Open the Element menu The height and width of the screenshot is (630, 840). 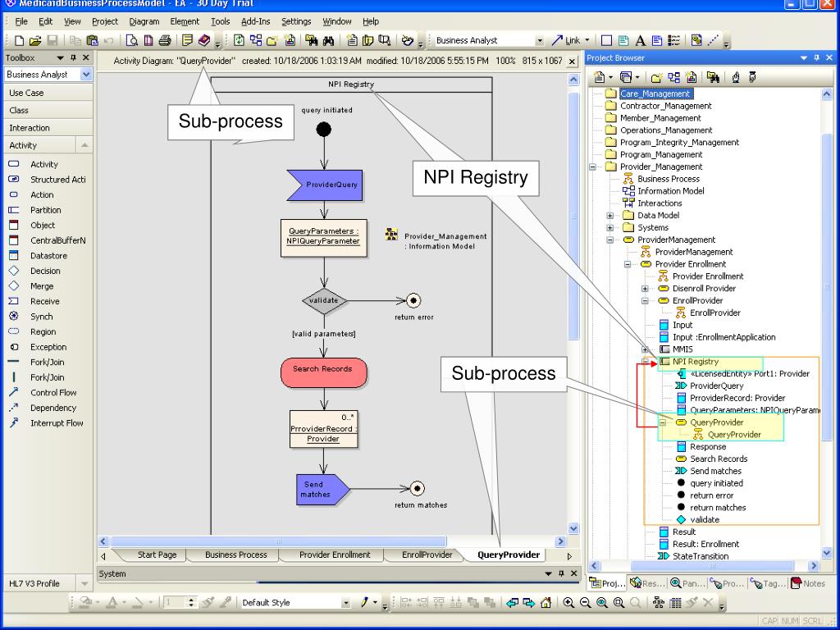[x=185, y=21]
